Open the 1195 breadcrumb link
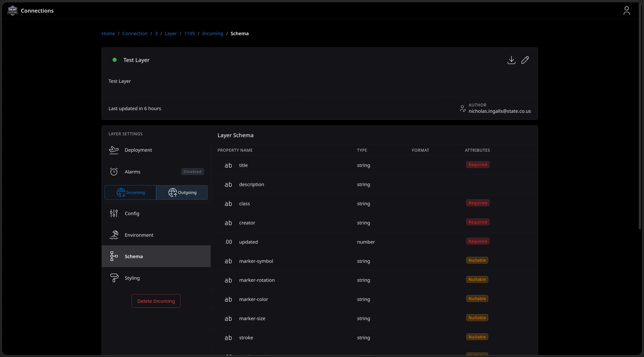 (x=189, y=34)
